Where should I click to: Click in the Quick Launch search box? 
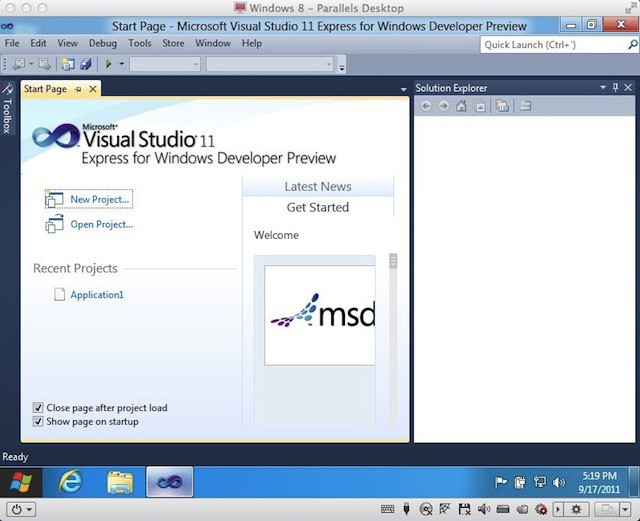(550, 45)
